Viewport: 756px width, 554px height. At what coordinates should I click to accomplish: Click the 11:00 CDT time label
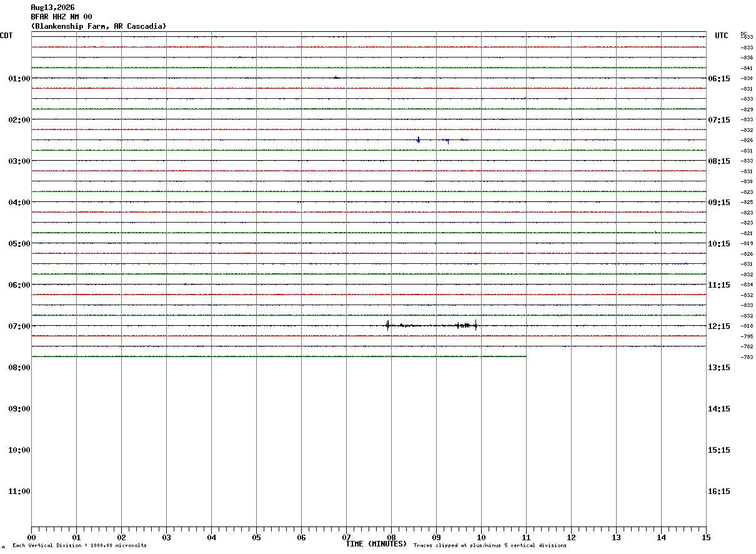19,491
